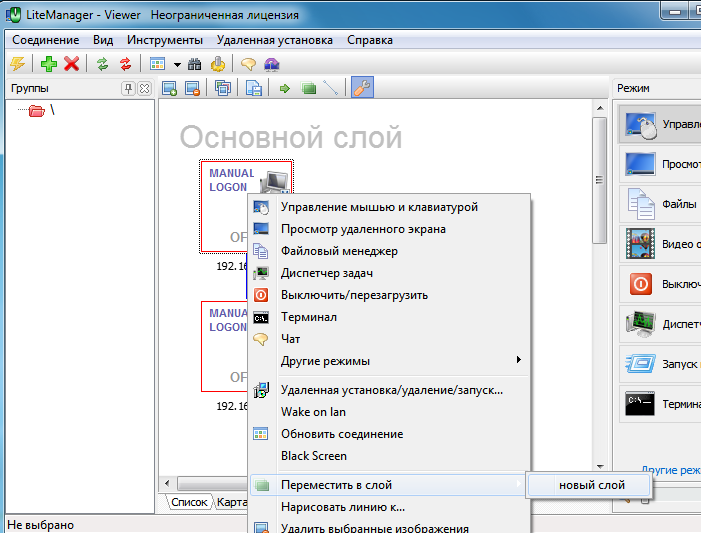Select Файлы mode in Режим panel
This screenshot has height=533, width=701.
pyautogui.click(x=660, y=204)
